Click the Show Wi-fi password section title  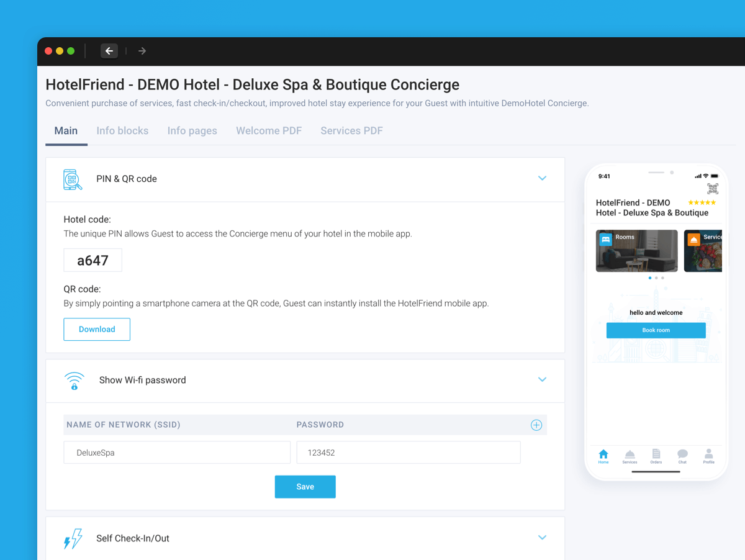143,380
